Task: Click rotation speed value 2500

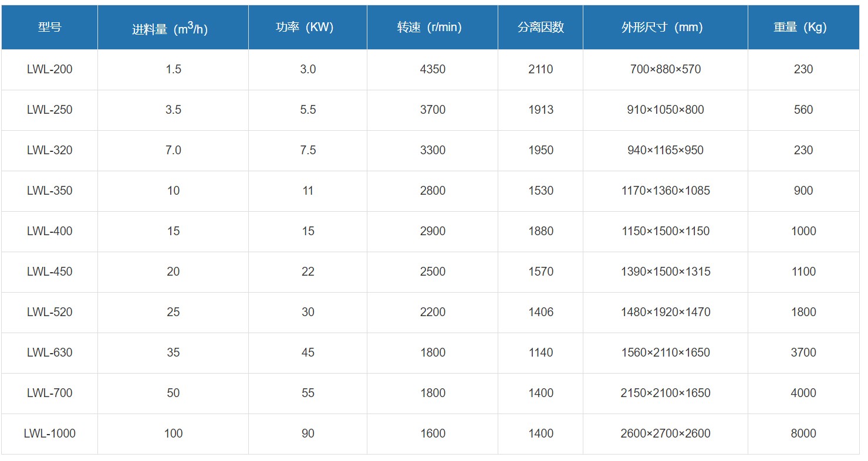Action: coord(433,272)
